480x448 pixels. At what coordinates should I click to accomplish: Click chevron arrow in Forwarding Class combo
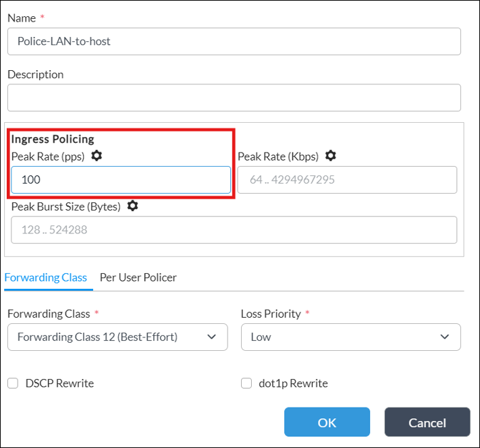tap(211, 337)
